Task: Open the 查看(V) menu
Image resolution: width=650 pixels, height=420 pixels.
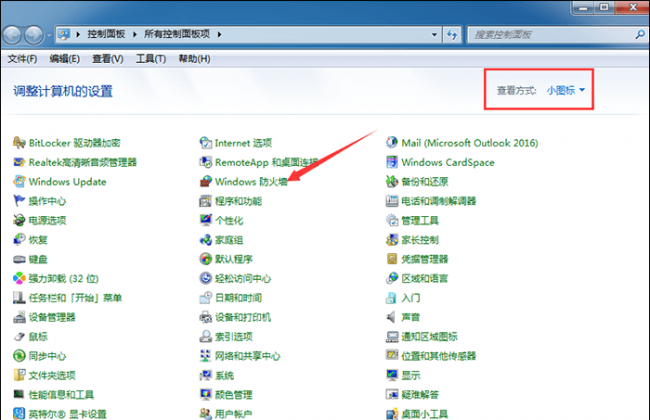Action: pyautogui.click(x=108, y=59)
